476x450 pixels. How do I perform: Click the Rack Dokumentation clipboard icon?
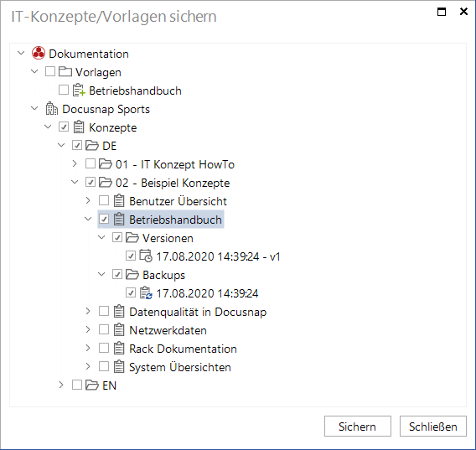119,349
